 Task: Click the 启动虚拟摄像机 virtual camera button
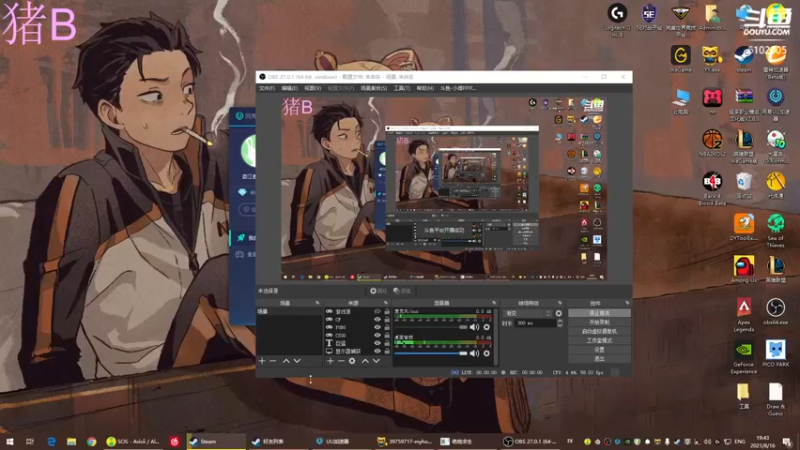599,331
